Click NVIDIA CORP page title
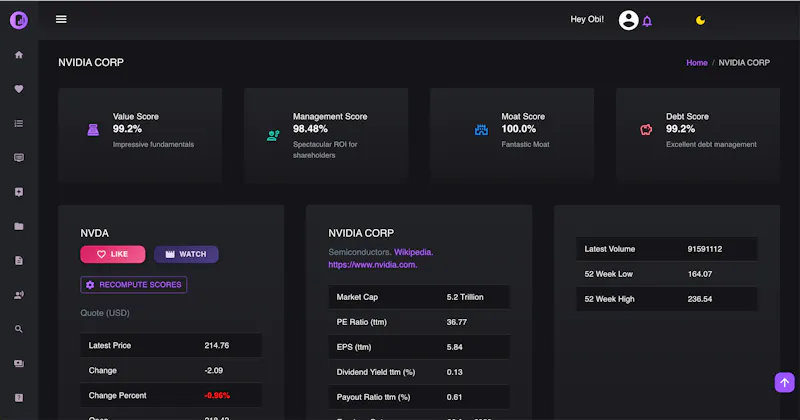The width and height of the screenshot is (800, 420). pos(91,62)
